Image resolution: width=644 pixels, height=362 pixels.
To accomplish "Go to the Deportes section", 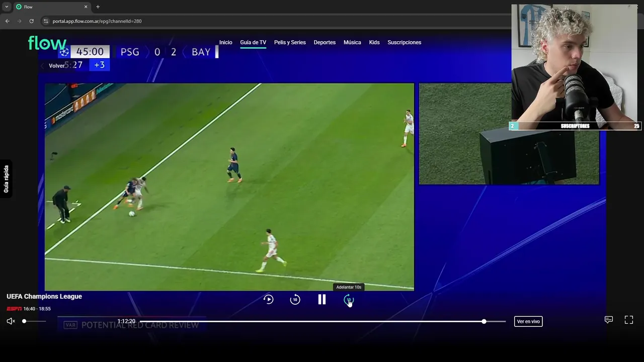I will [x=325, y=42].
